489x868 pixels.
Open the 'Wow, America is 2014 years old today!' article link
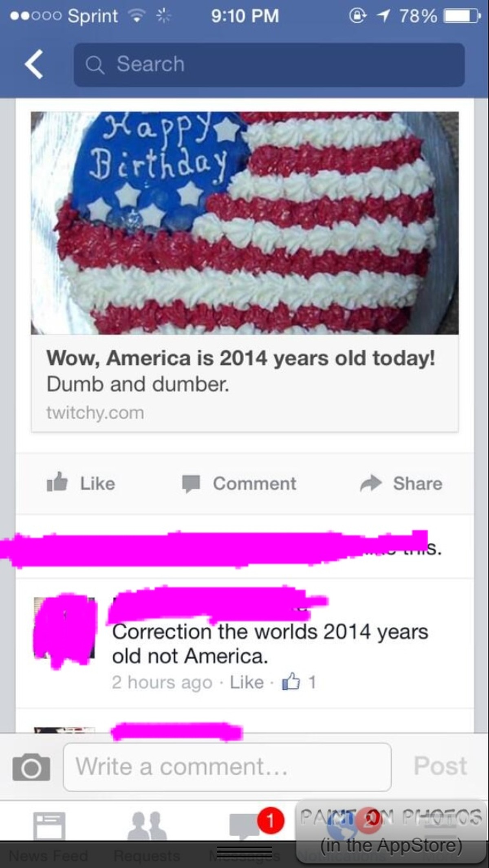(240, 358)
